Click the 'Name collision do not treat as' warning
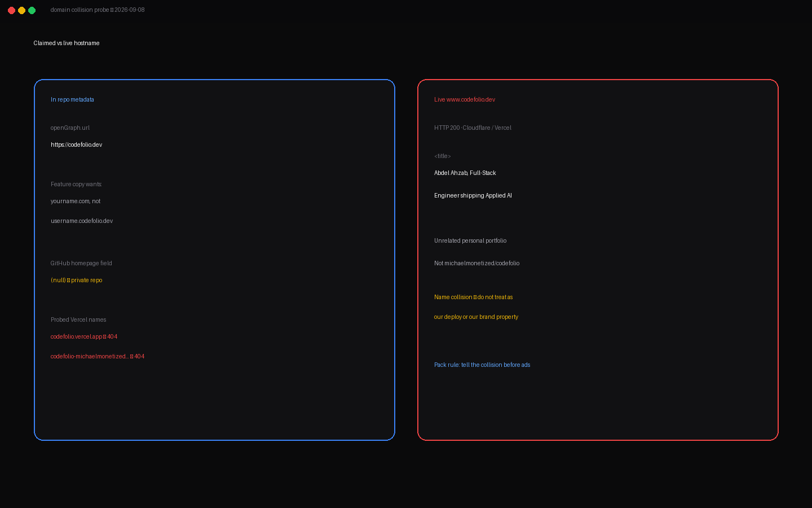Image resolution: width=812 pixels, height=508 pixels. coord(474,297)
